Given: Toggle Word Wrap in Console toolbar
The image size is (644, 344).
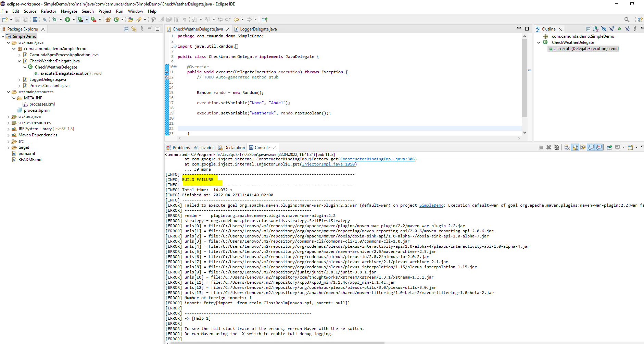Looking at the screenshot, I should [x=583, y=147].
